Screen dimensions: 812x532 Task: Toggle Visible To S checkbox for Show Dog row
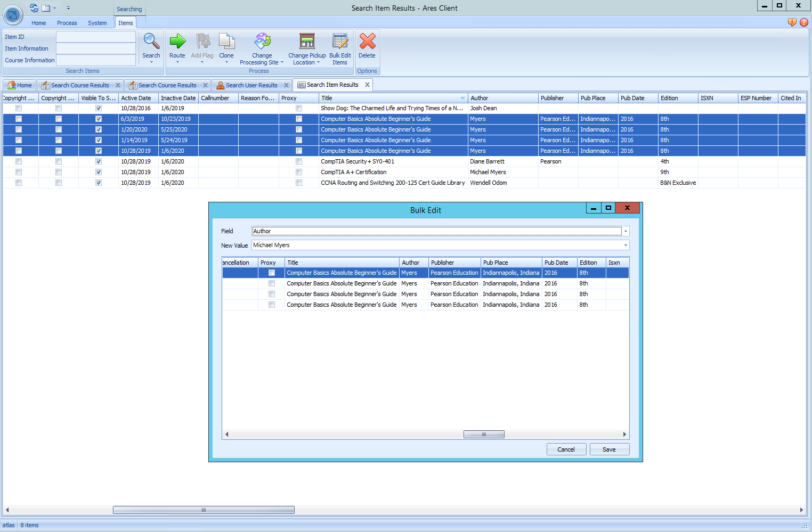coord(98,108)
